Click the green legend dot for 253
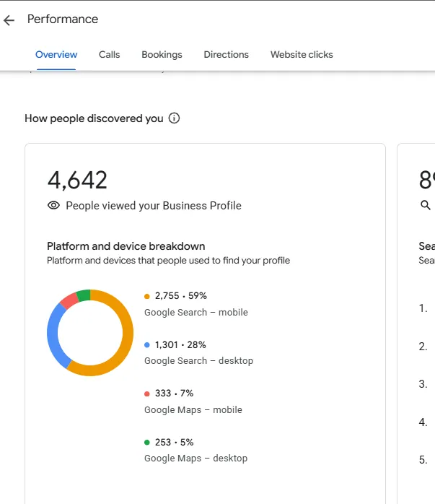435x504 pixels. coord(147,443)
